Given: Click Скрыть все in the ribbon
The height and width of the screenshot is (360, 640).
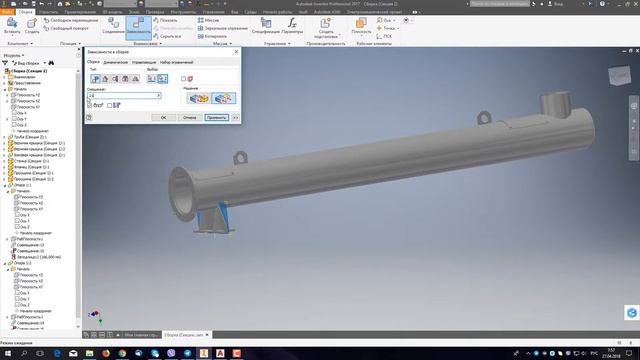Looking at the screenshot, I should pos(167,36).
